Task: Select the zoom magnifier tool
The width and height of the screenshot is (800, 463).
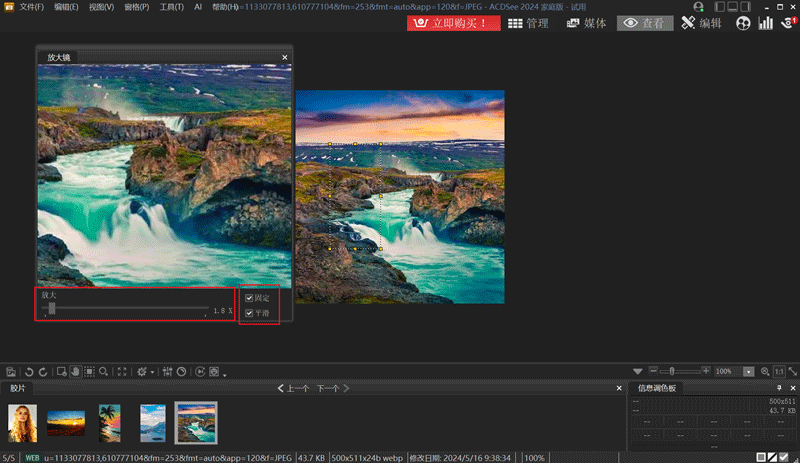Action: click(103, 371)
